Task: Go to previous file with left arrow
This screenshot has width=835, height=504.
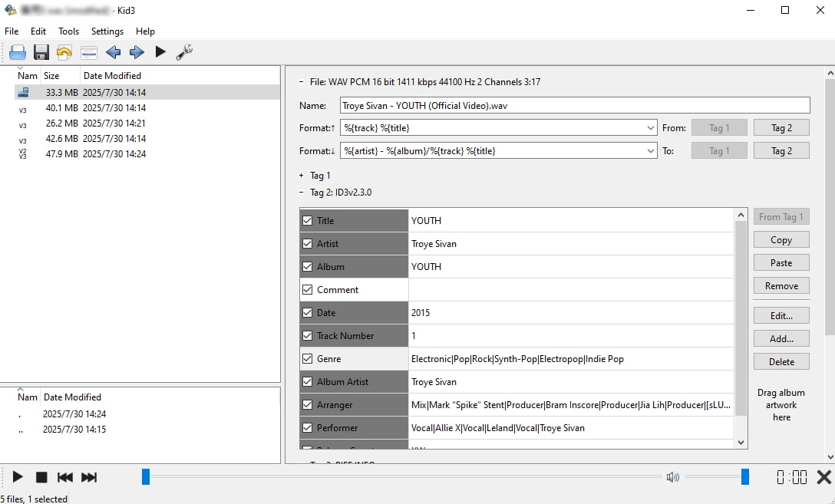Action: 113,52
